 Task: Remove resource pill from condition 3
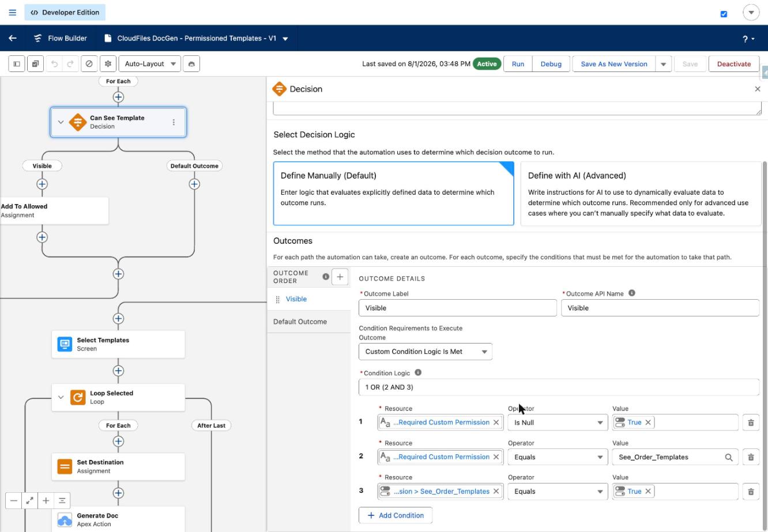click(496, 492)
